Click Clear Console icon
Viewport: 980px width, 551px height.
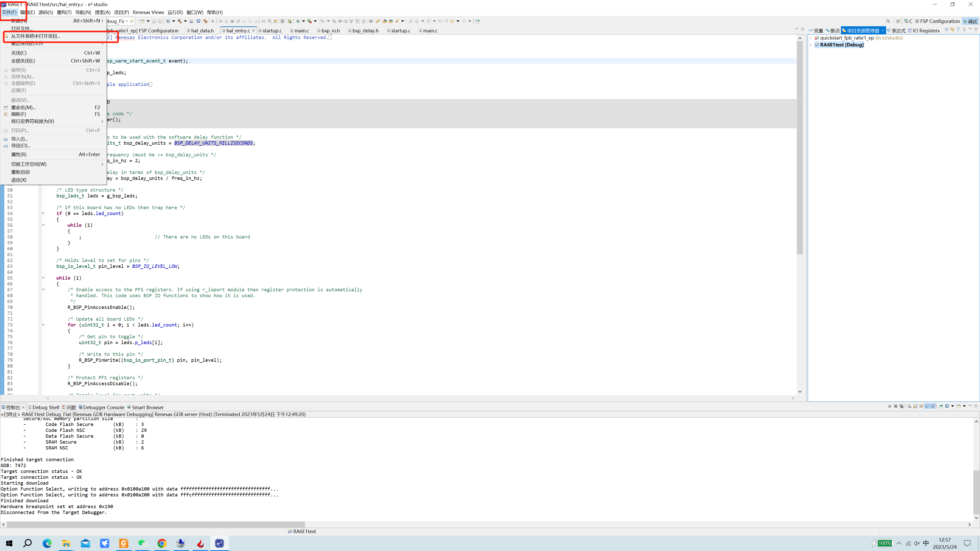click(x=909, y=406)
